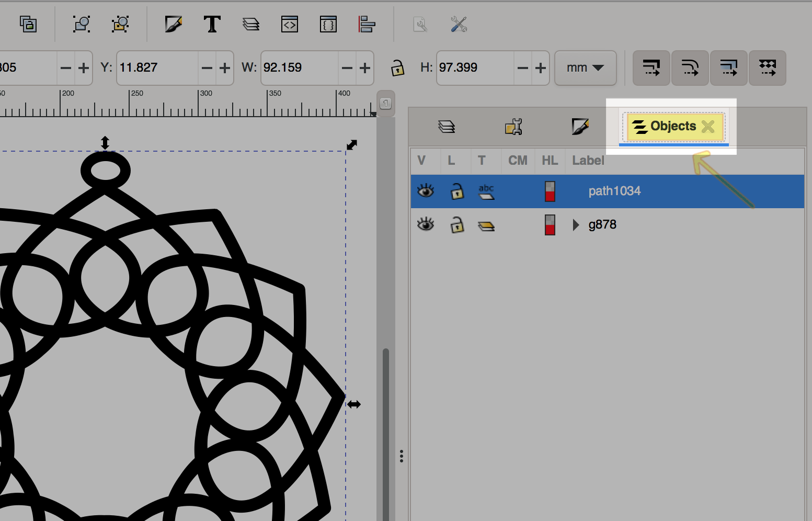Open the Align and Distribute dialog
812x521 pixels.
[x=367, y=25]
